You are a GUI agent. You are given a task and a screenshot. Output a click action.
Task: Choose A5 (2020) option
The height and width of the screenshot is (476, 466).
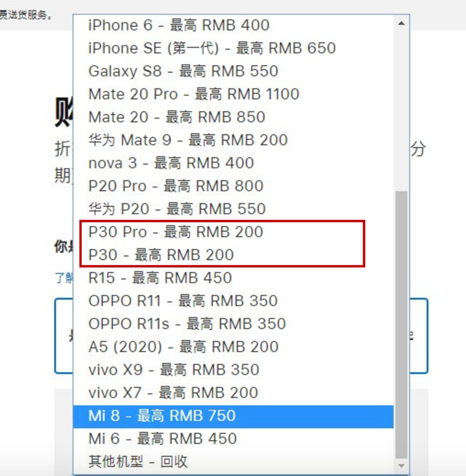pos(234,347)
